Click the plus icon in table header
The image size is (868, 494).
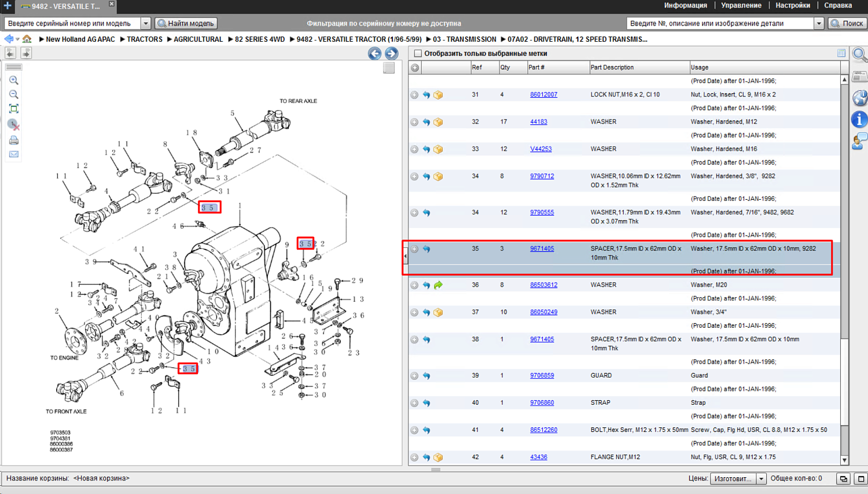pos(415,68)
